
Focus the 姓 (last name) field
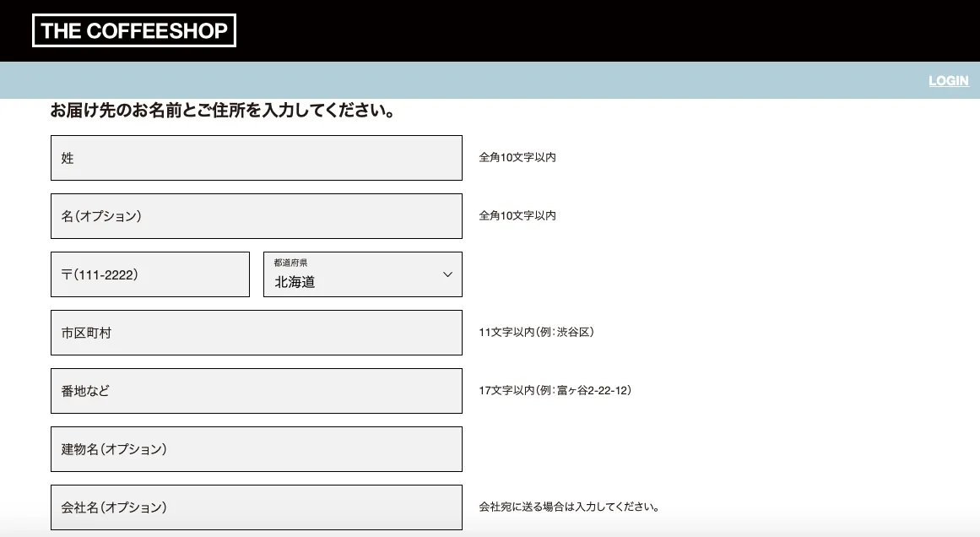257,158
